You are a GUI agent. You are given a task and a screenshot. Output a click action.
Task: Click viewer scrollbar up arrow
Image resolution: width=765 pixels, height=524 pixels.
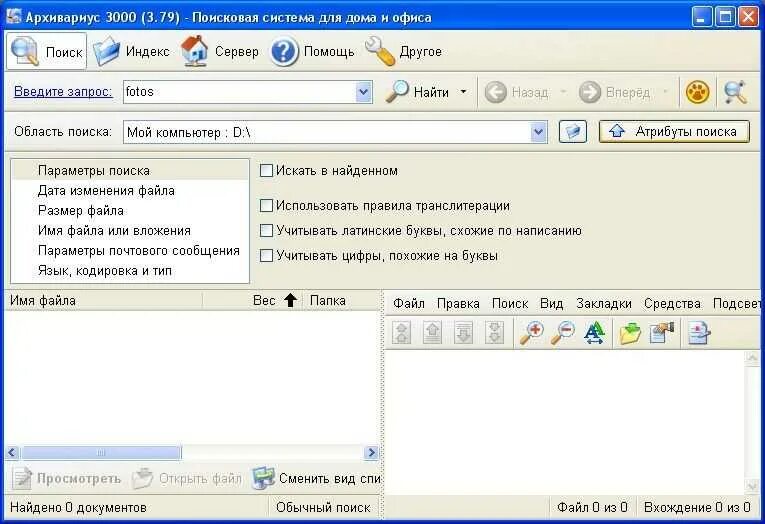pos(752,358)
